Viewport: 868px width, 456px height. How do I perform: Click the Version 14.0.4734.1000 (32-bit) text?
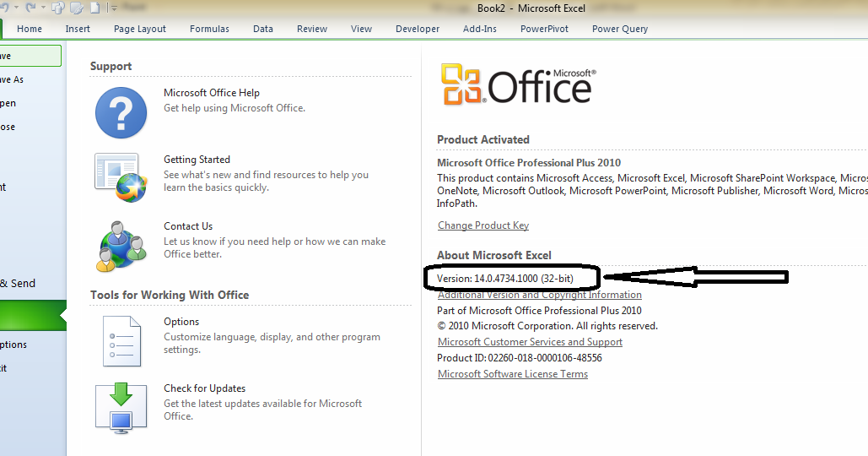coord(504,278)
